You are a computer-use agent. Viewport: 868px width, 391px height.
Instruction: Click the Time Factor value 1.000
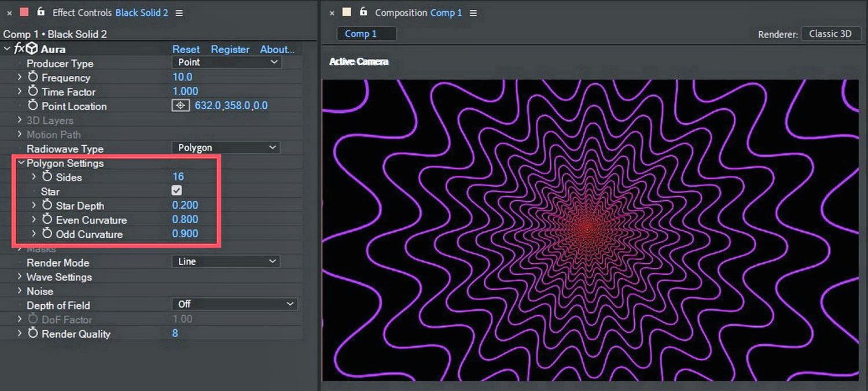(x=185, y=91)
